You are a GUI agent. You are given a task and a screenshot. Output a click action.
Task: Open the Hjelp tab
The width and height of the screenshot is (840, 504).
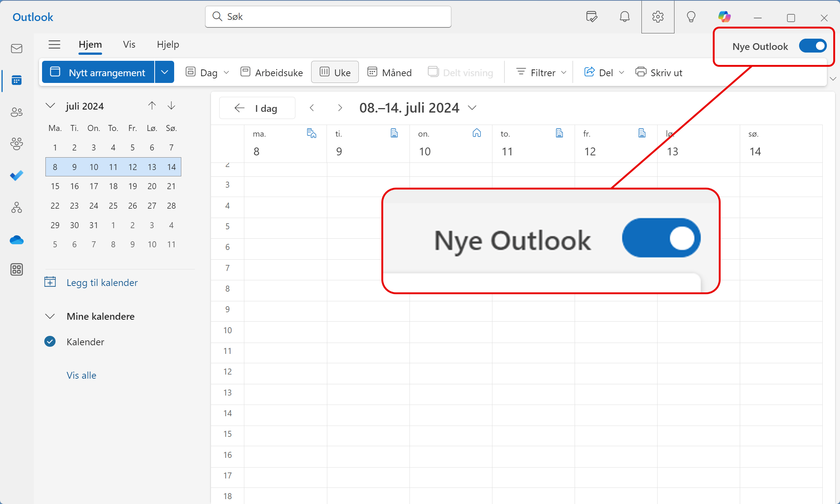pyautogui.click(x=168, y=44)
